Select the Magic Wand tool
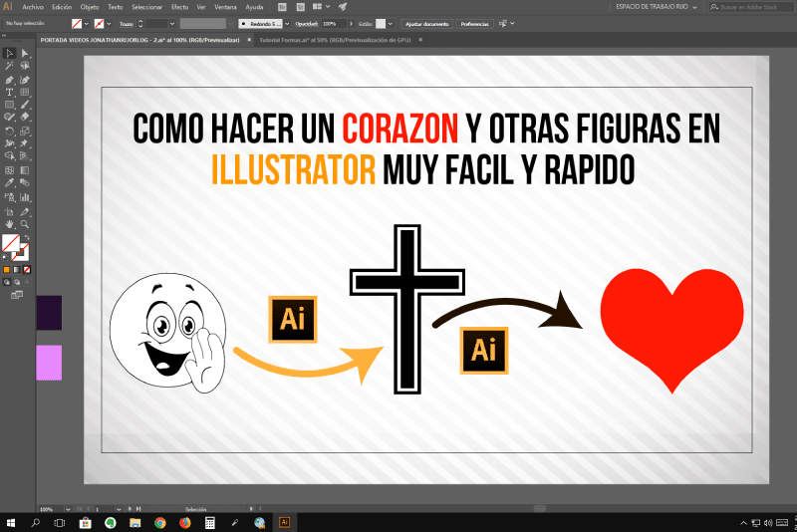 click(x=9, y=66)
